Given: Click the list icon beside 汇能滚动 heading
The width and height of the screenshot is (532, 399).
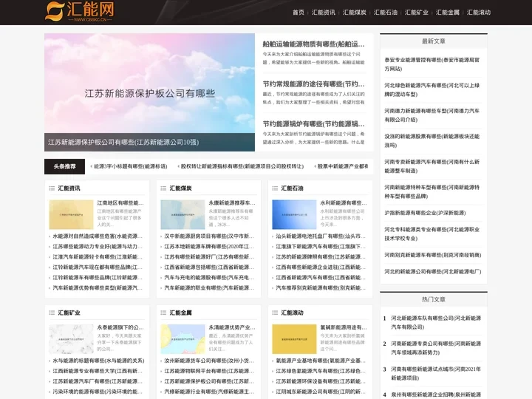Looking at the screenshot, I should 275,313.
